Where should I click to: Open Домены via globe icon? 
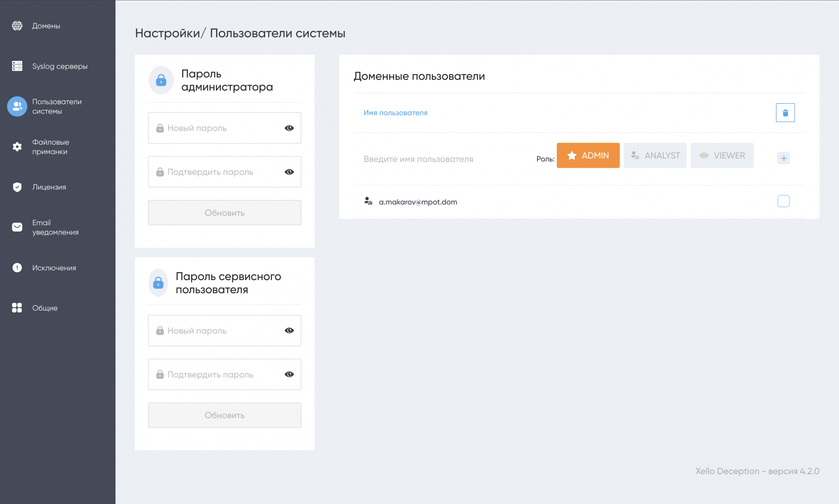17,26
